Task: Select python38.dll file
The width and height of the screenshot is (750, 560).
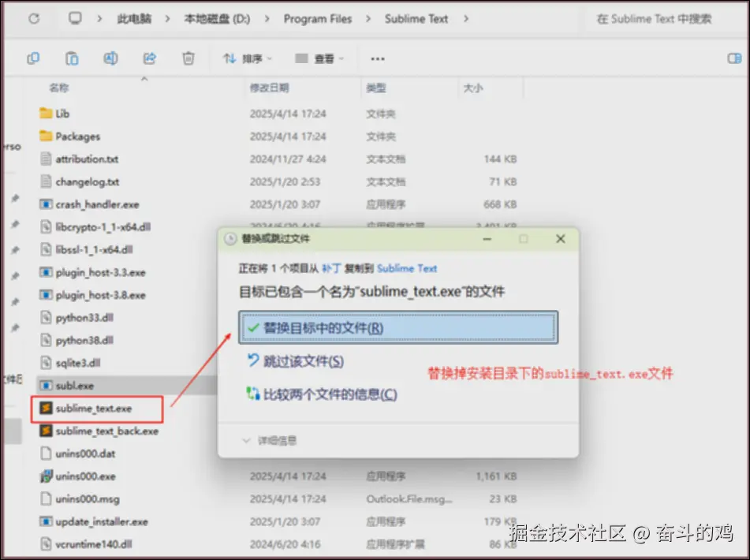Action: point(84,340)
